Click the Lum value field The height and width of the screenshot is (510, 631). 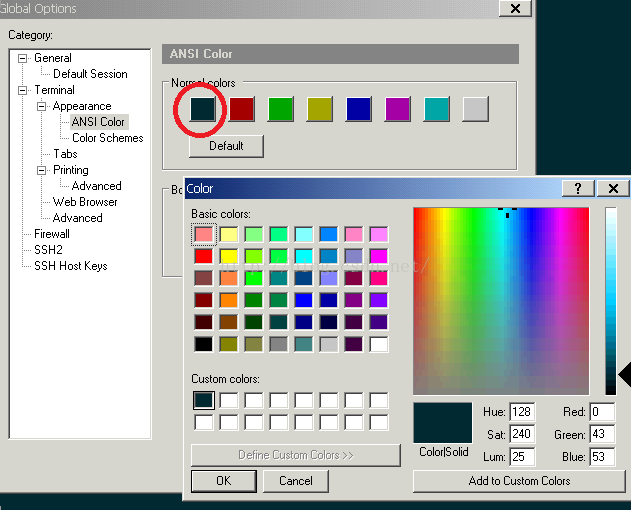pos(522,457)
